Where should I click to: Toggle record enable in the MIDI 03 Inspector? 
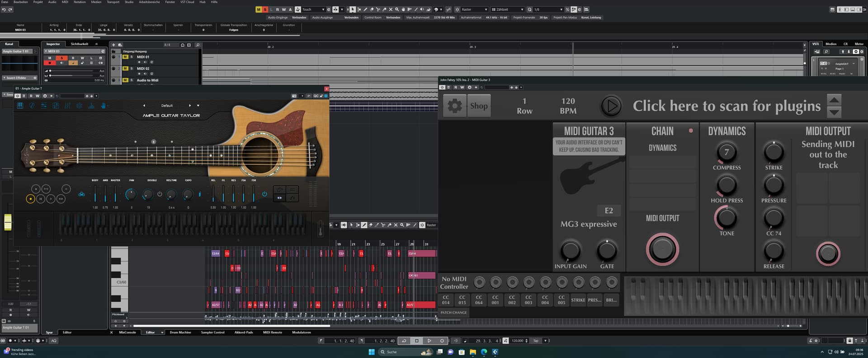tap(50, 63)
